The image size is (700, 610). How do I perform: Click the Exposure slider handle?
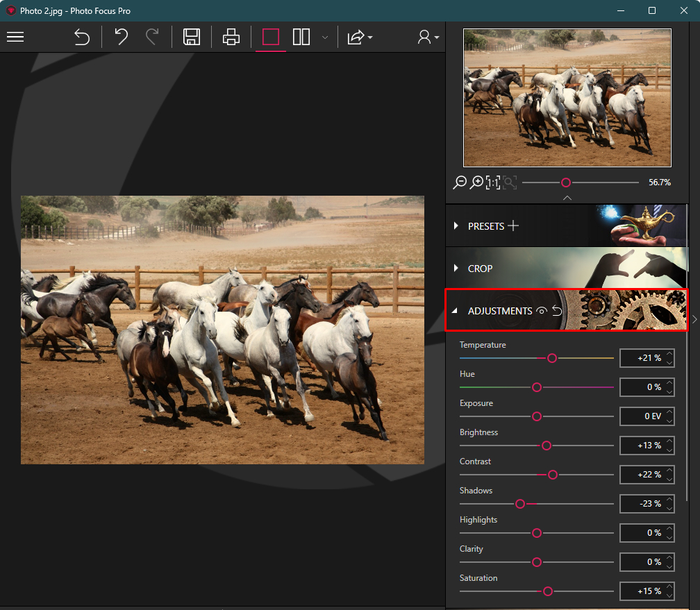[x=537, y=416]
